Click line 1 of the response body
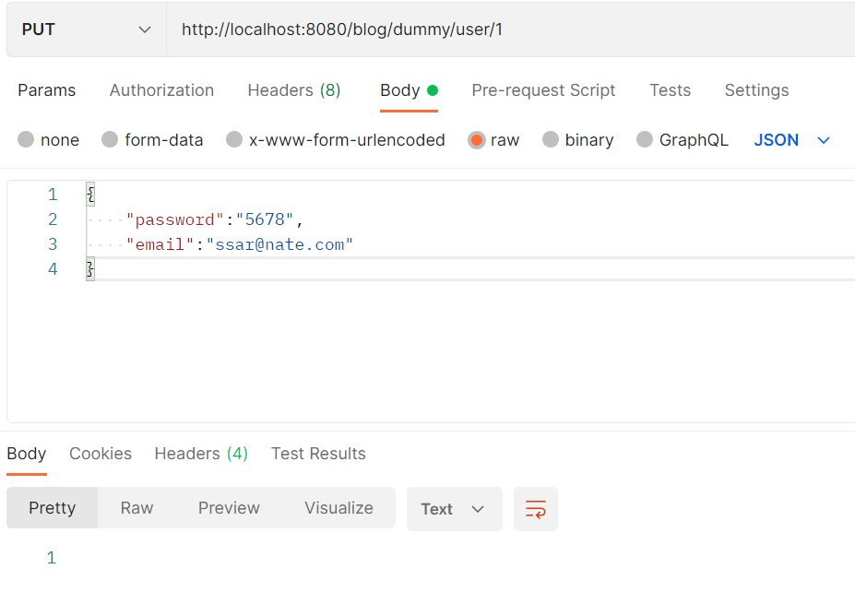 pos(52,558)
